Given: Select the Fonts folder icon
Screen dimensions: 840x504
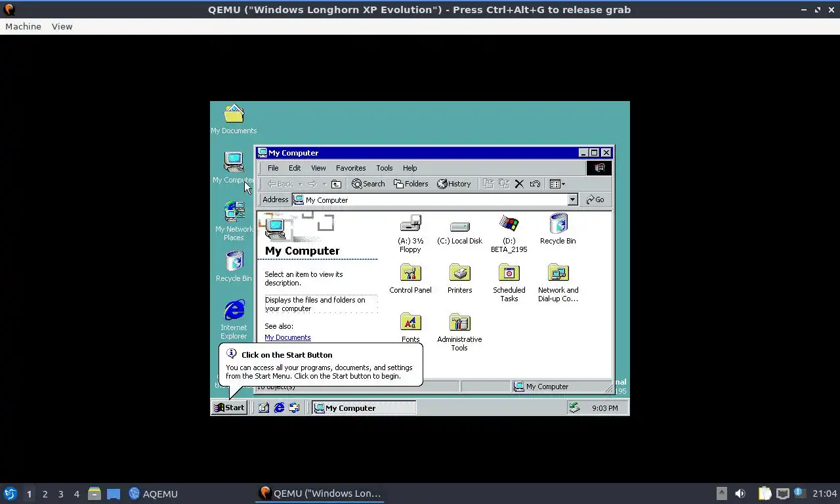Looking at the screenshot, I should point(410,322).
